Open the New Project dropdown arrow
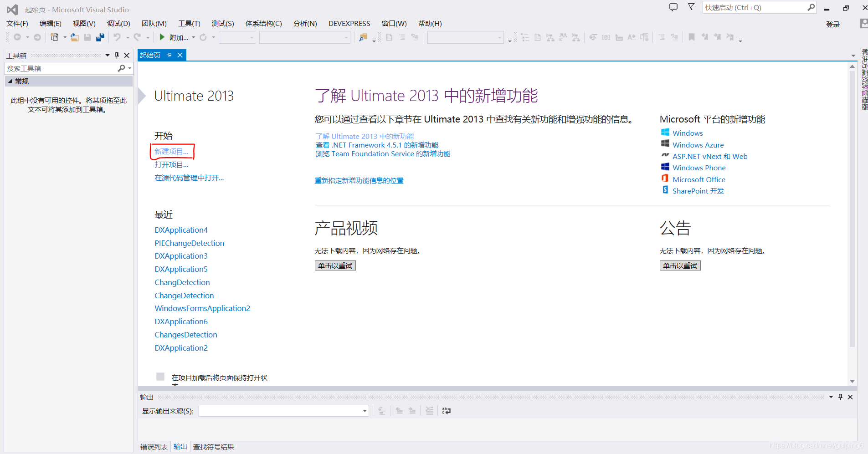868x454 pixels. pyautogui.click(x=65, y=37)
